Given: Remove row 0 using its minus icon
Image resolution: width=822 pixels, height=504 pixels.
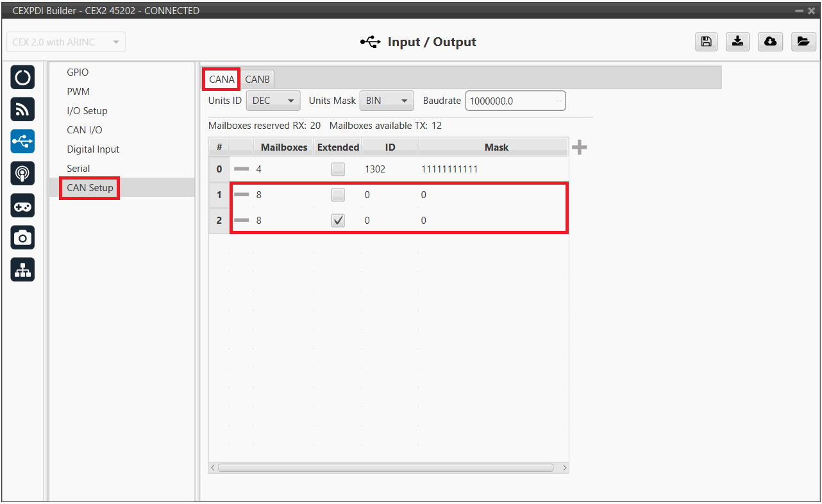Looking at the screenshot, I should coord(241,169).
